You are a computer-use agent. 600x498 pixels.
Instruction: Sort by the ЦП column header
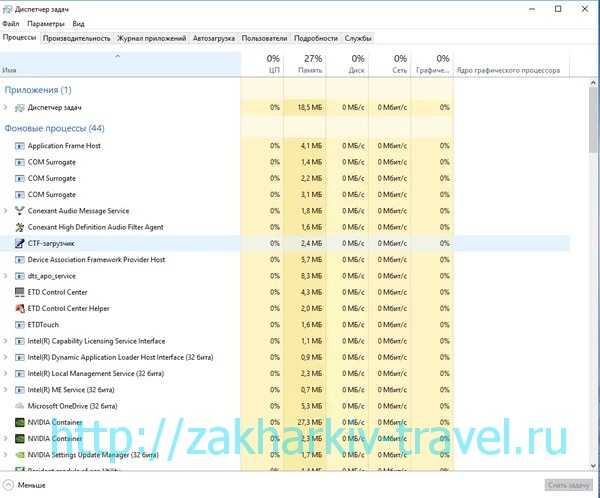262,64
